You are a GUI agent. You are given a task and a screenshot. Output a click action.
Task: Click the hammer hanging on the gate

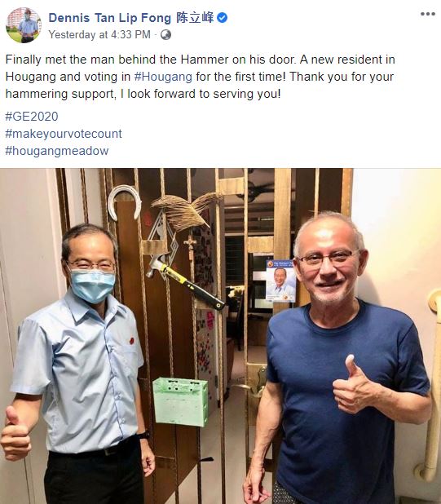(185, 280)
